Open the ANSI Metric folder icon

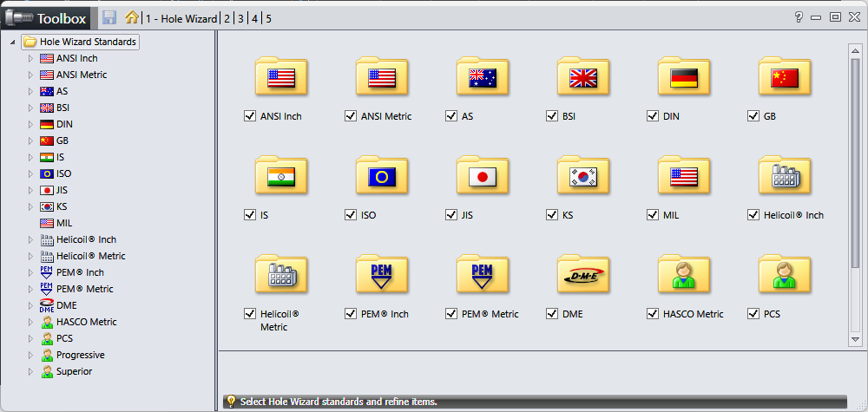tap(382, 77)
